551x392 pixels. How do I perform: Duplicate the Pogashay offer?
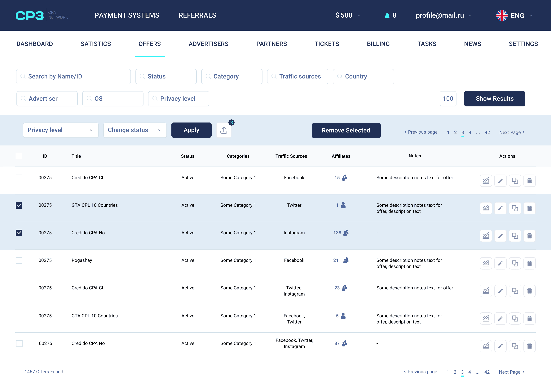tap(515, 263)
